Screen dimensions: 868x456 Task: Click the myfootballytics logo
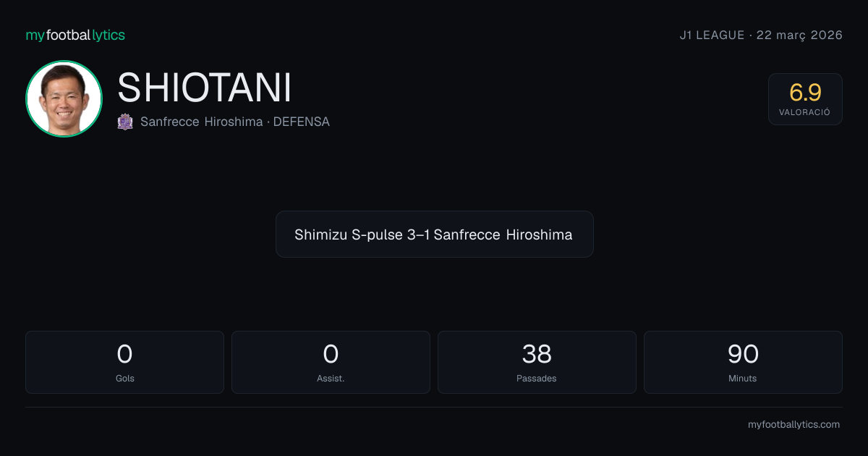75,35
